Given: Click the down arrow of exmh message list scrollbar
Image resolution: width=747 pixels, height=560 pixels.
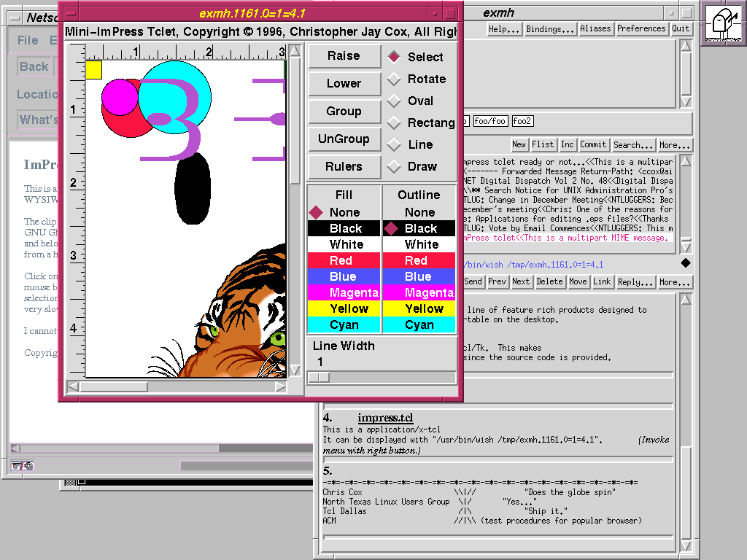Looking at the screenshot, I should click(686, 246).
